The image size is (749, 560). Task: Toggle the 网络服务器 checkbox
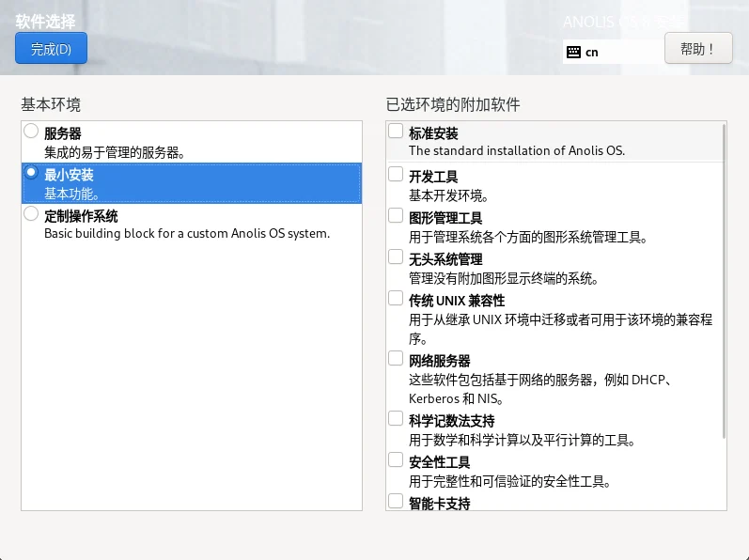click(396, 359)
